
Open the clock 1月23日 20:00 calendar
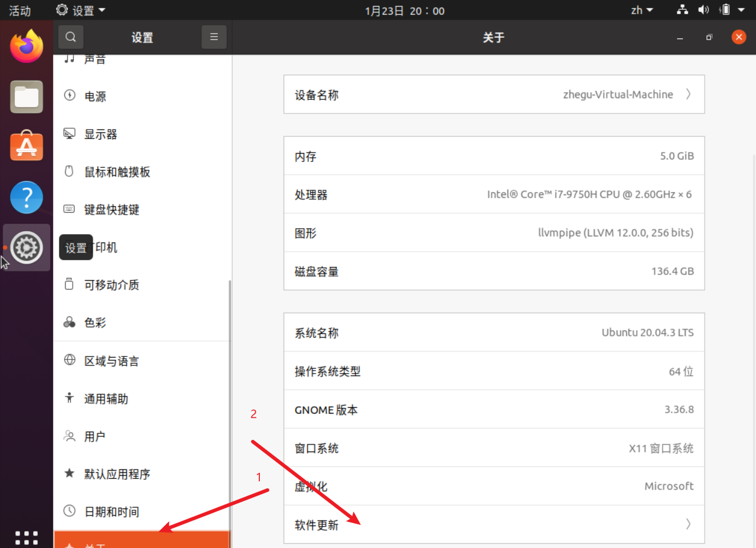pyautogui.click(x=405, y=10)
